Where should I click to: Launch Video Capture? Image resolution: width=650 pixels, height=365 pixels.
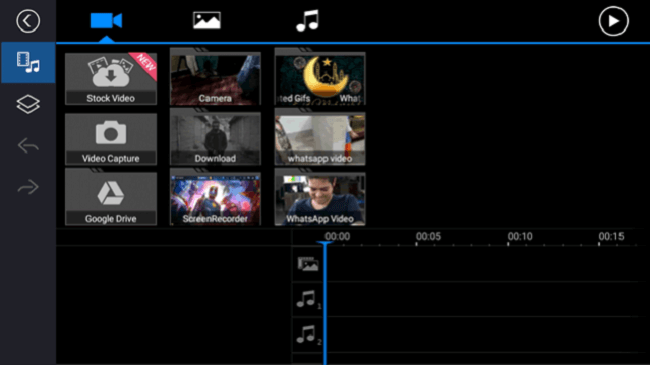pyautogui.click(x=111, y=139)
